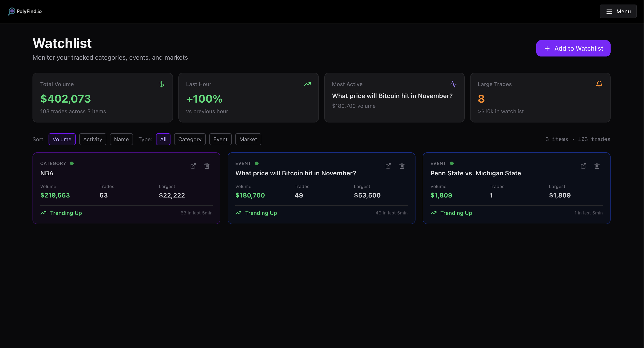Open NBA card external link icon
This screenshot has width=644, height=348.
point(193,166)
